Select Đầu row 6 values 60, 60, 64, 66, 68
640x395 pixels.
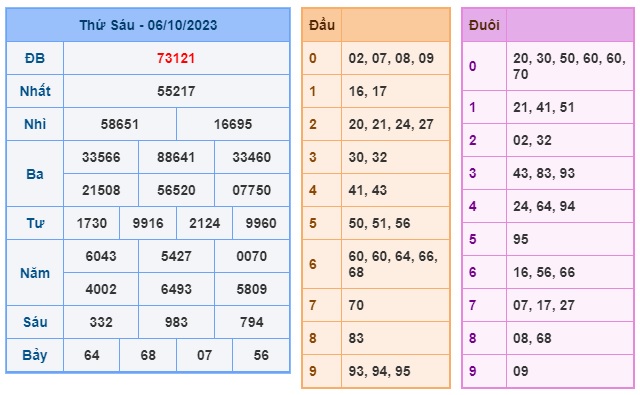393,264
